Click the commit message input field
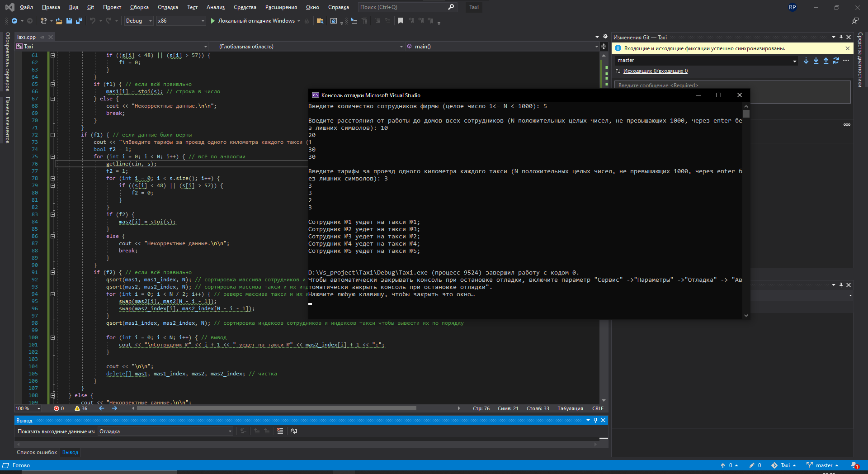The height and width of the screenshot is (474, 868). point(732,92)
